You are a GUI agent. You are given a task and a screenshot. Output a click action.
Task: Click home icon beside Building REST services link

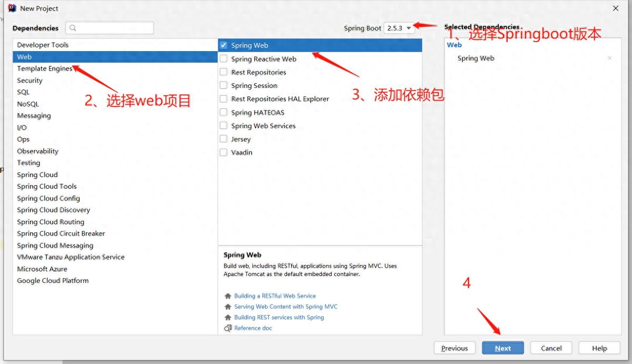click(x=228, y=317)
